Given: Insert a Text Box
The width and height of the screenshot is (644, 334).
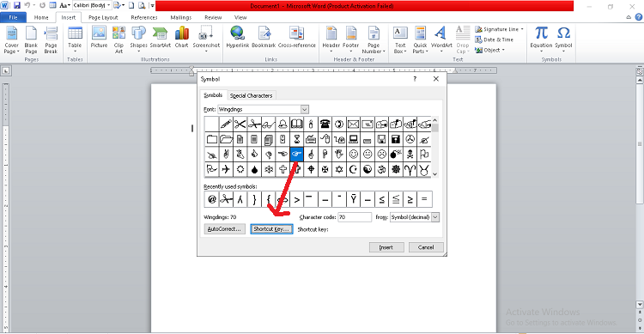Looking at the screenshot, I should [x=400, y=39].
